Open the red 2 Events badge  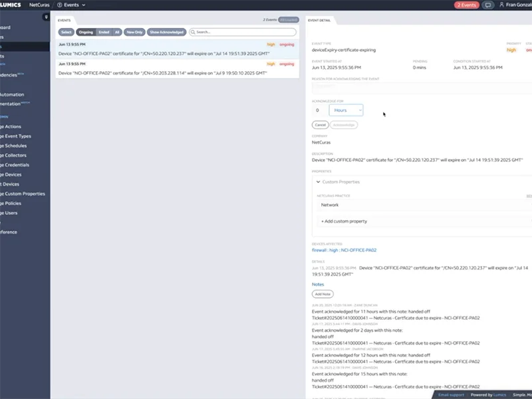(467, 5)
